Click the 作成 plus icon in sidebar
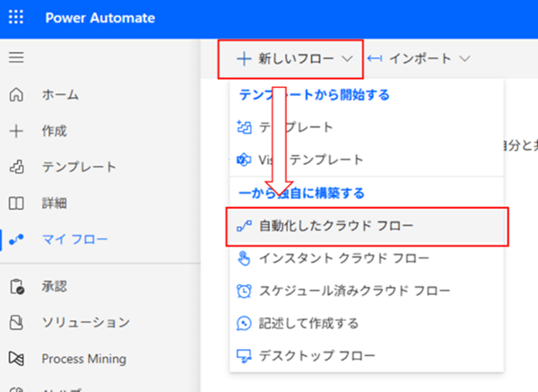The height and width of the screenshot is (392, 538). pyautogui.click(x=16, y=131)
